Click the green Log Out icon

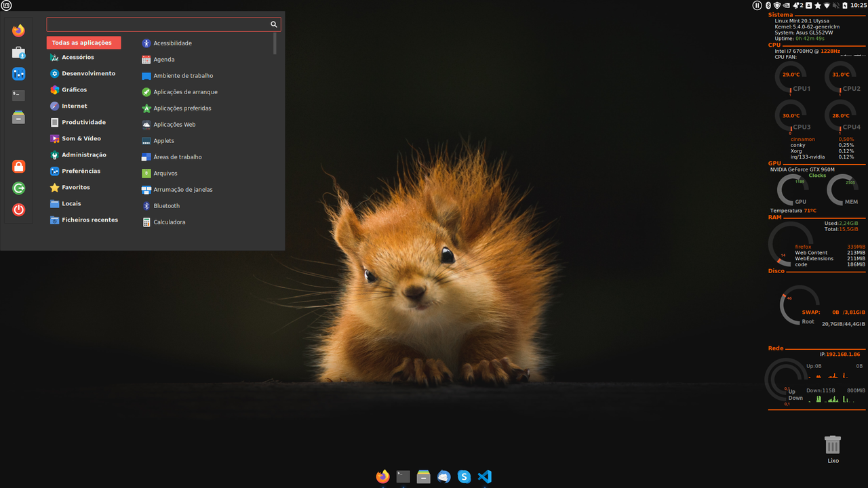tap(18, 188)
